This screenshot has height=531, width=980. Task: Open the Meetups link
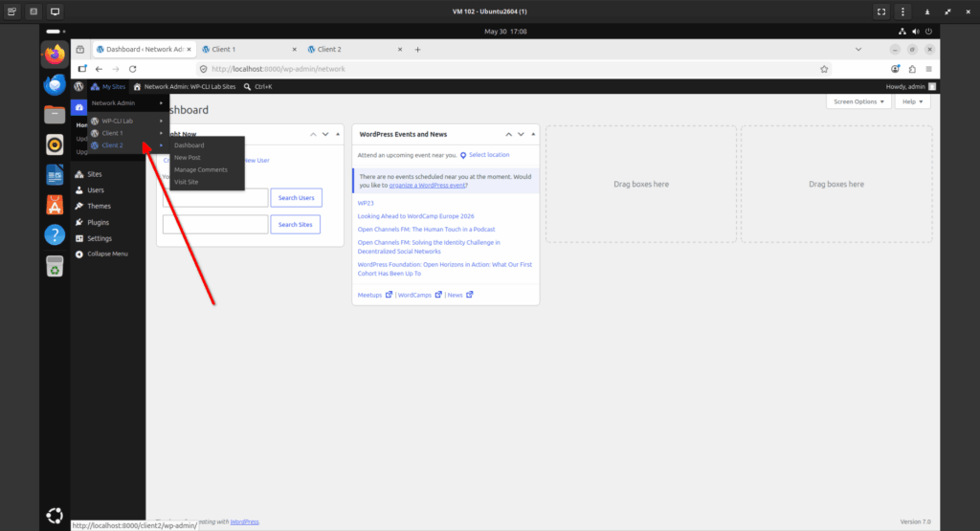[374, 295]
